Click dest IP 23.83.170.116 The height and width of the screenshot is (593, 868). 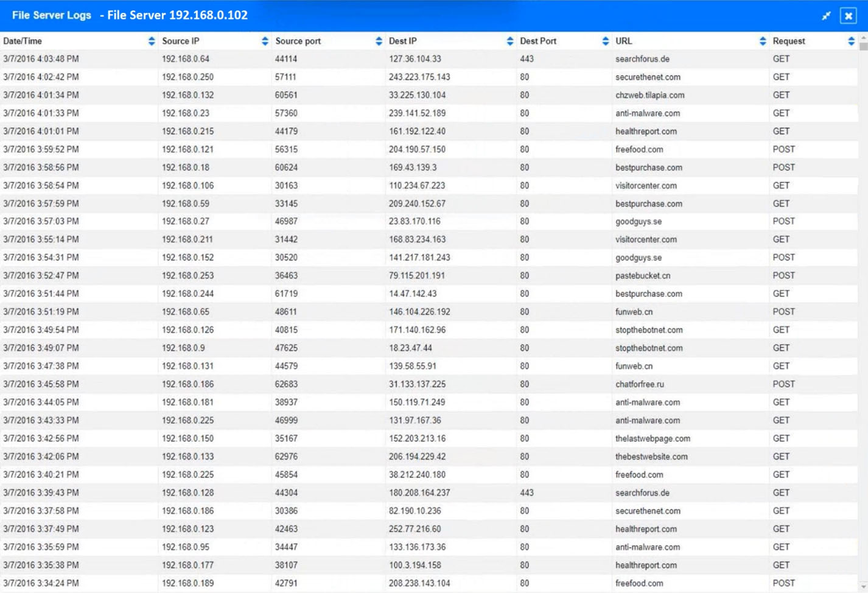pos(415,221)
